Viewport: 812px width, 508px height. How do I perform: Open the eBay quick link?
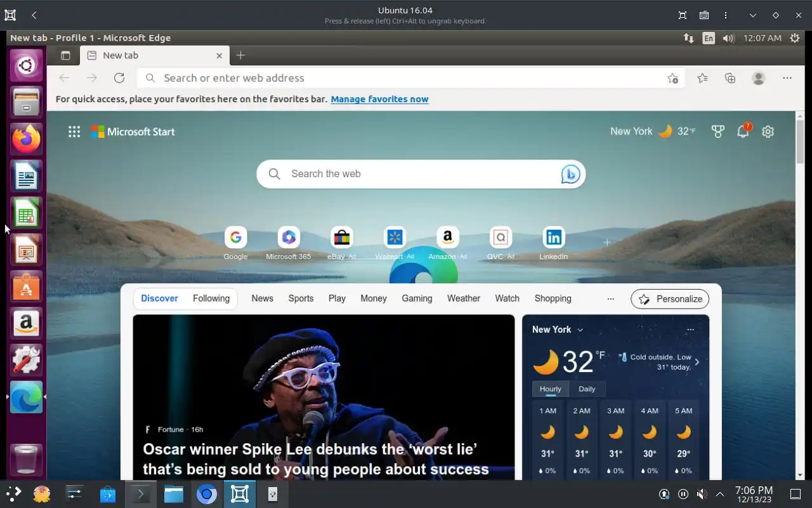pyautogui.click(x=341, y=243)
